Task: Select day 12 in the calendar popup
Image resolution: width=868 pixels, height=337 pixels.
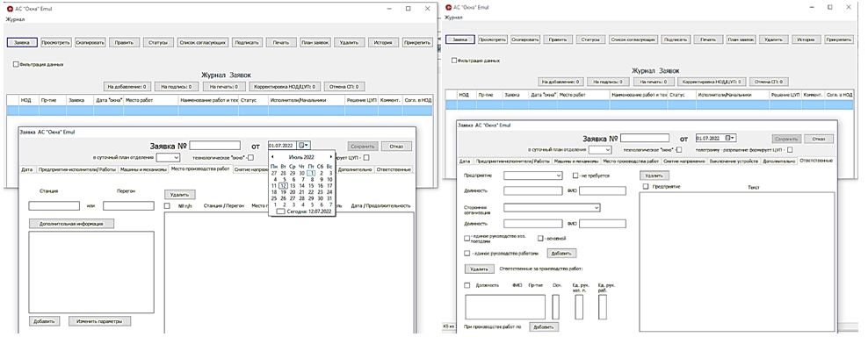Action: coord(283,186)
